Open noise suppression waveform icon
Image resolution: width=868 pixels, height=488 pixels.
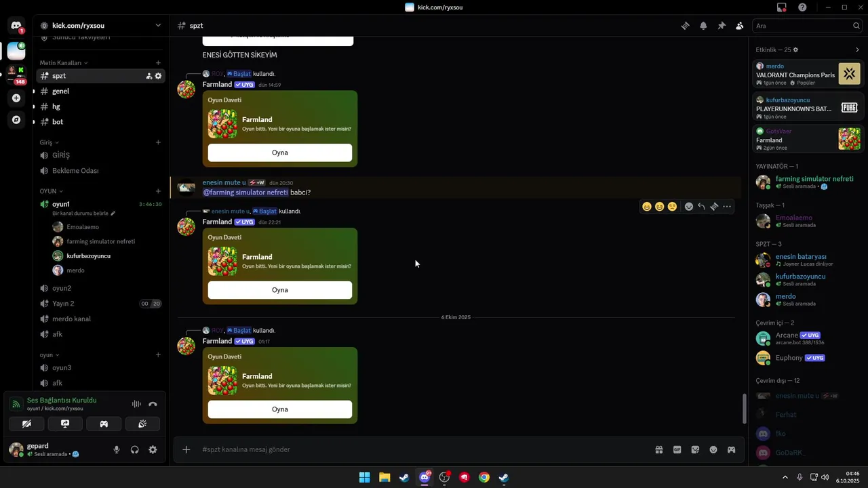[136, 404]
